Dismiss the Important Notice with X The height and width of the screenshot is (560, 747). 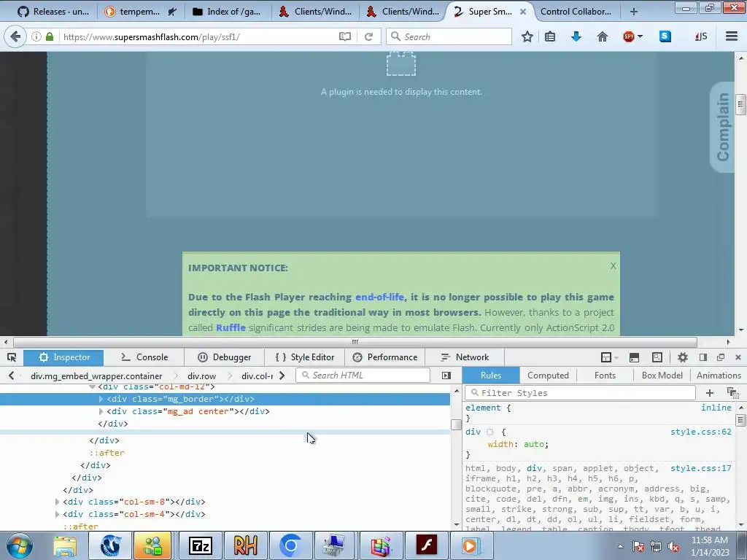click(613, 265)
